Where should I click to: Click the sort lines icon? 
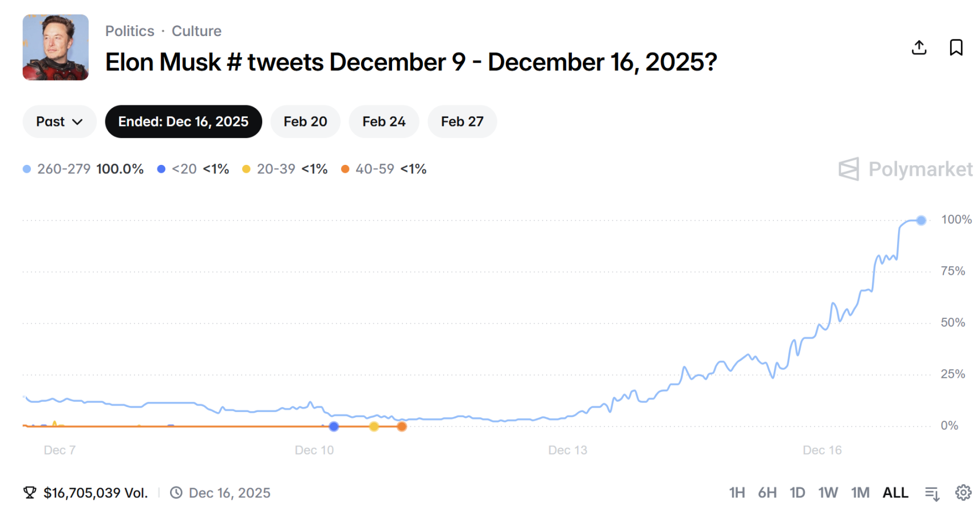pyautogui.click(x=932, y=492)
